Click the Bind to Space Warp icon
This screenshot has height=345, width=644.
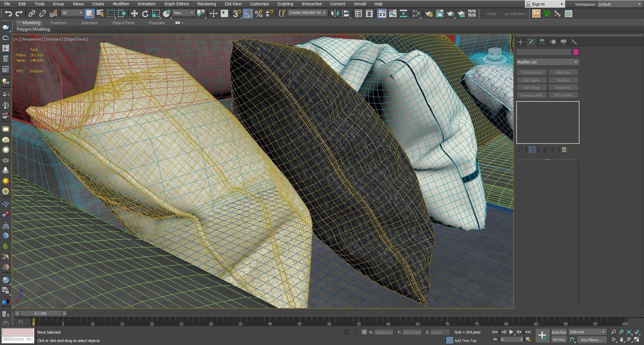pyautogui.click(x=53, y=13)
